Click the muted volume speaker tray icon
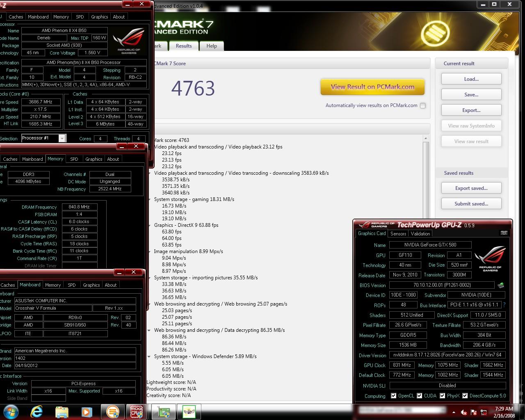The image size is (525, 420). tap(464, 412)
